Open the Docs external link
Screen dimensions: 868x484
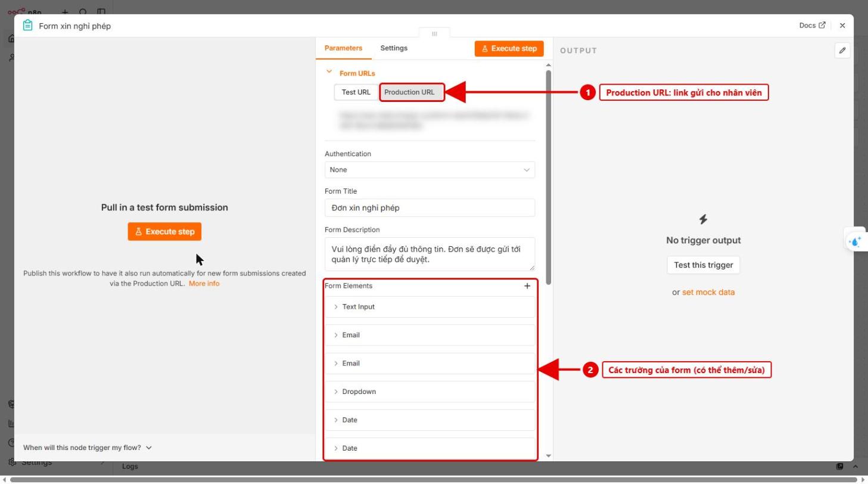point(812,26)
